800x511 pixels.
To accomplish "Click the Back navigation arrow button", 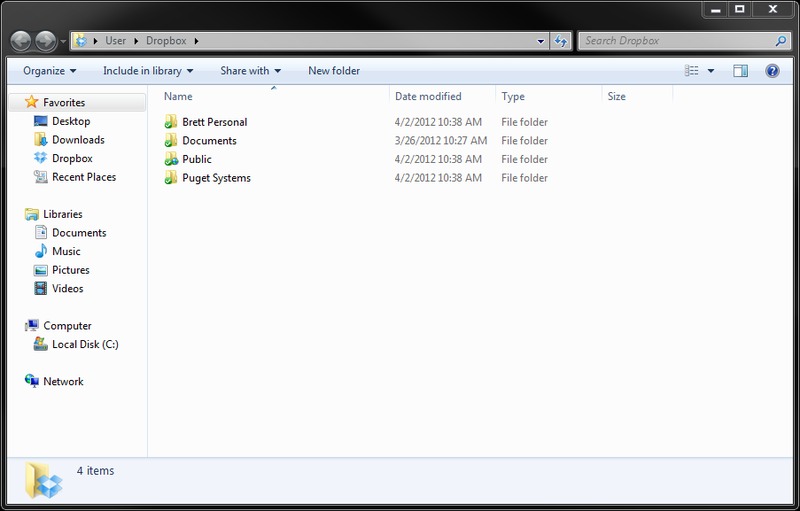I will tap(22, 41).
